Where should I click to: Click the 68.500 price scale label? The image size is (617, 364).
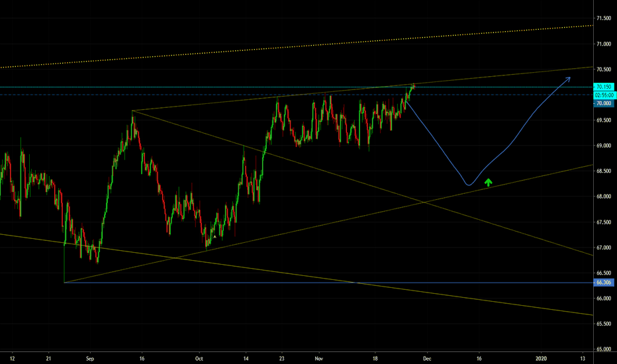[603, 171]
